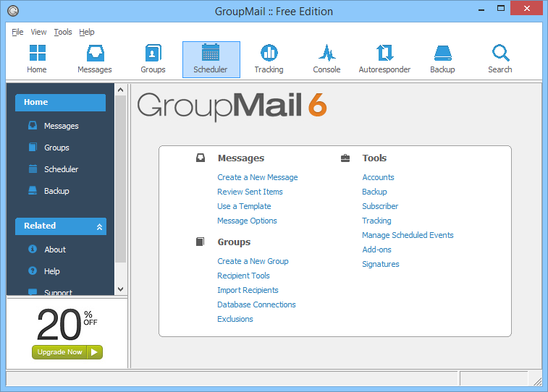Click the Create a New Message link

pyautogui.click(x=258, y=177)
